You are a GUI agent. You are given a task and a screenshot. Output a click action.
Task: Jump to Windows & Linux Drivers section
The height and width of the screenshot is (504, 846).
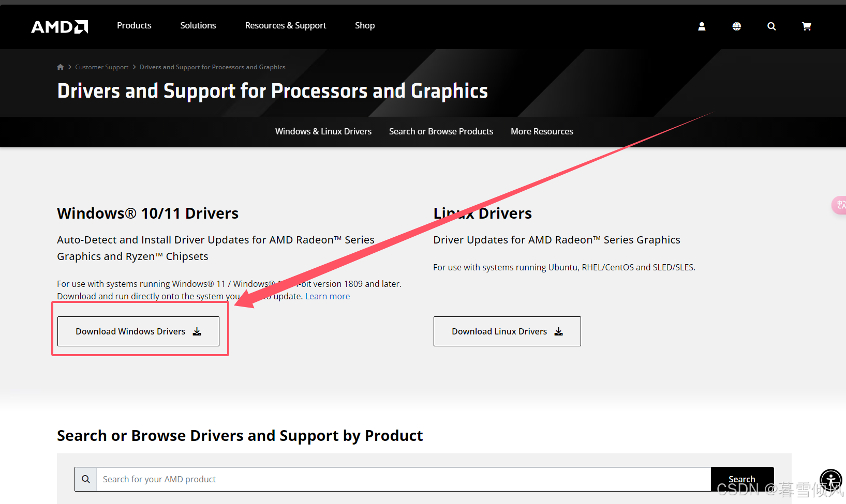coord(323,131)
